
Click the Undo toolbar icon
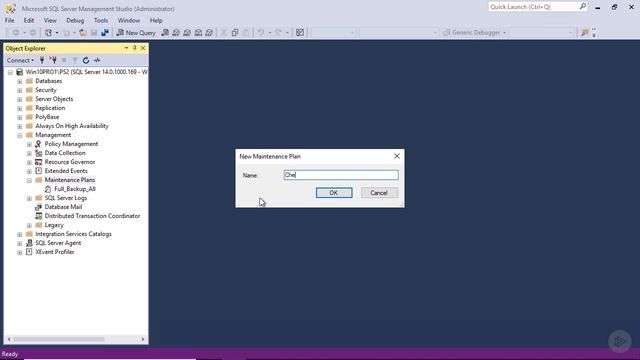tap(261, 33)
